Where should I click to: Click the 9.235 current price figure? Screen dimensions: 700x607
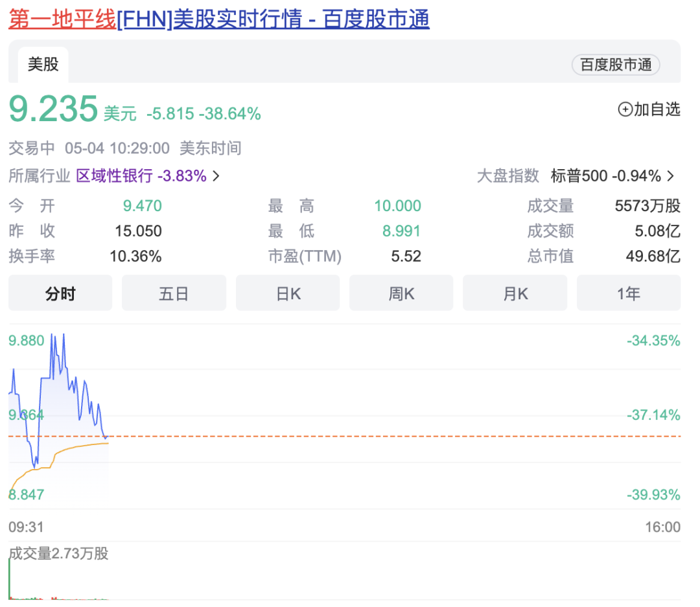pos(53,109)
